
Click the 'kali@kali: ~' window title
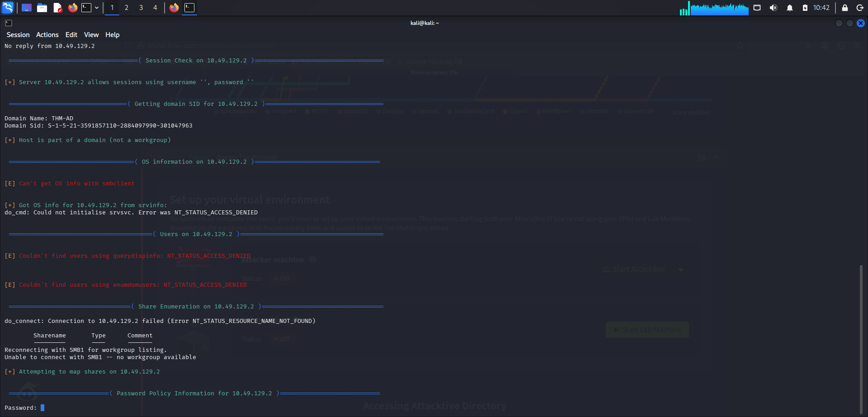click(425, 23)
